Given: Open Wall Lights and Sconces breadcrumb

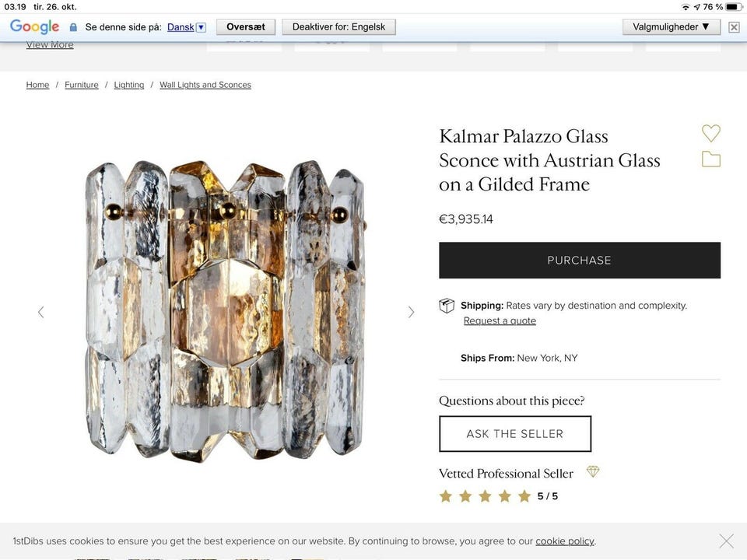Looking at the screenshot, I should point(205,85).
